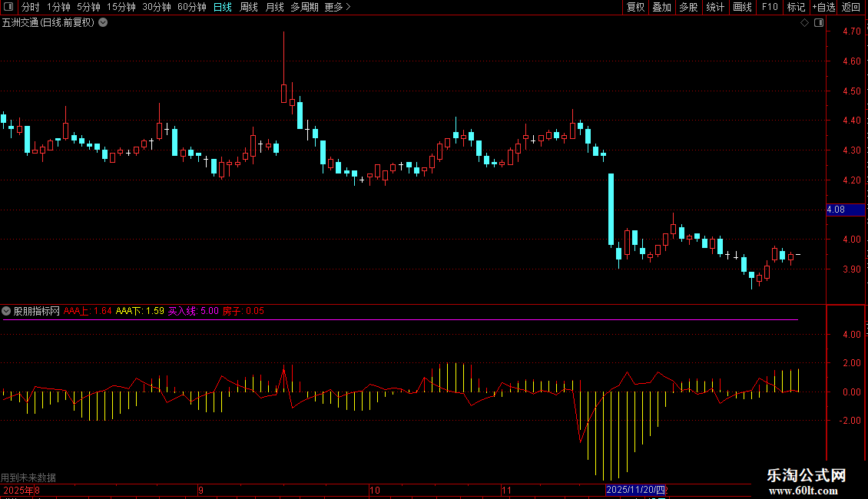Click the 用到未来数据 warning text
The image size is (868, 499).
click(x=28, y=478)
